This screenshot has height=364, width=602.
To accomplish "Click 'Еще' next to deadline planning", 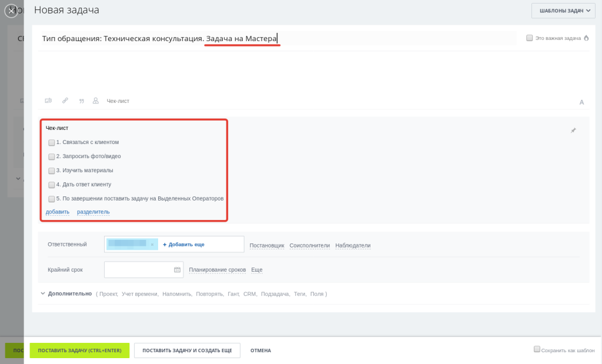I will coord(257,270).
